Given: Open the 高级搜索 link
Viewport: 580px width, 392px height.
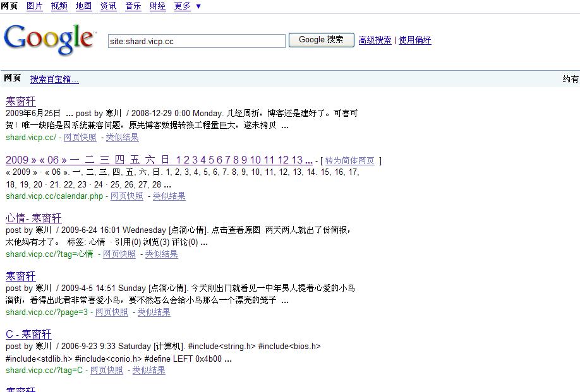Looking at the screenshot, I should point(375,40).
